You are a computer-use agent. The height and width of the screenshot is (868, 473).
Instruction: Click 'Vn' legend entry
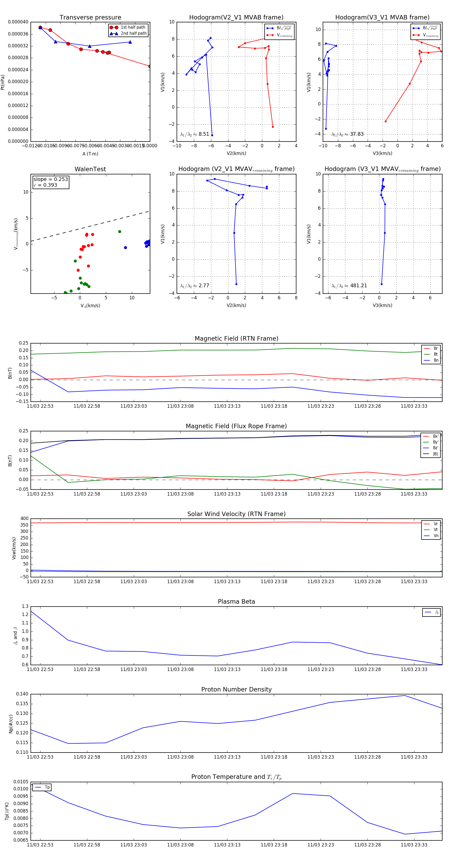click(x=431, y=536)
